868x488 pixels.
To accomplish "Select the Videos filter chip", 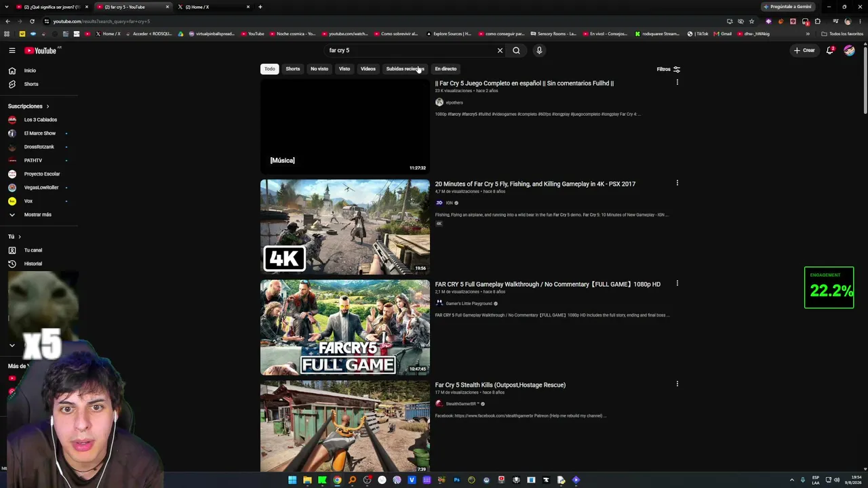I will pos(368,69).
